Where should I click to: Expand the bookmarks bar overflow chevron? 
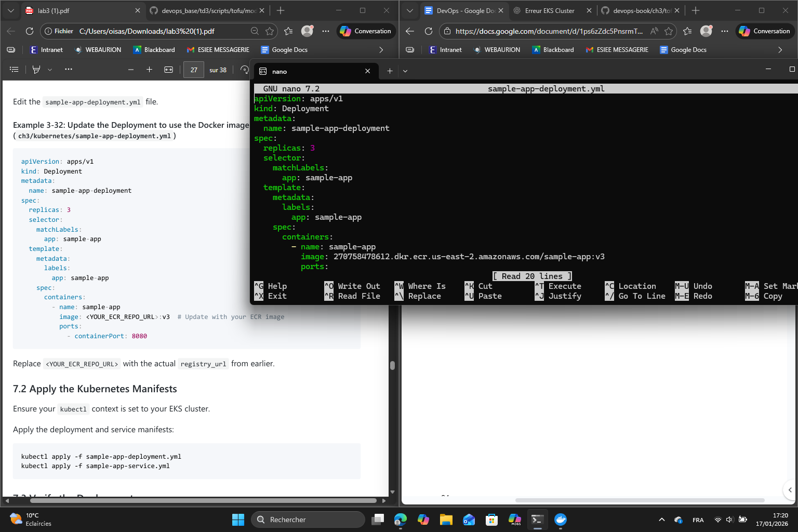point(381,49)
